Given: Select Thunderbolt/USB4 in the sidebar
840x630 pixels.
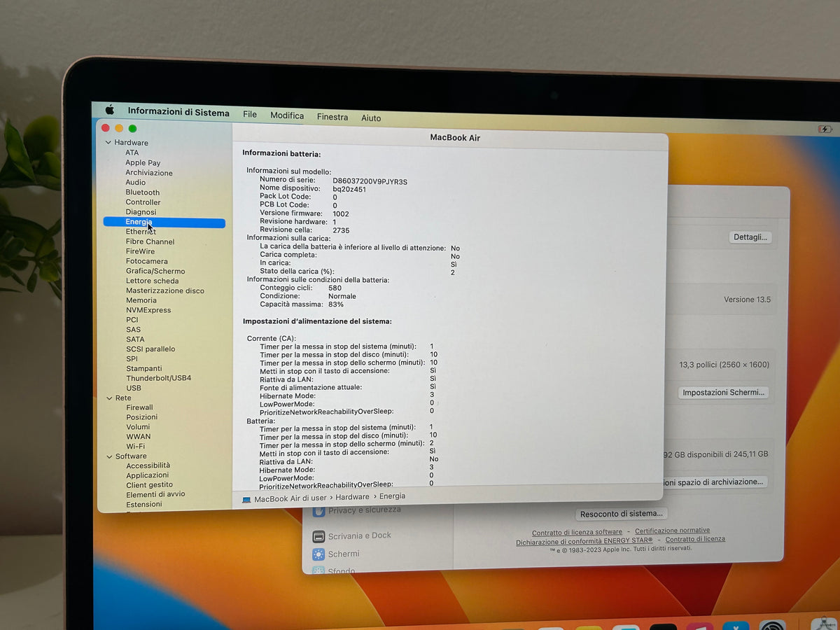Looking at the screenshot, I should click(159, 378).
